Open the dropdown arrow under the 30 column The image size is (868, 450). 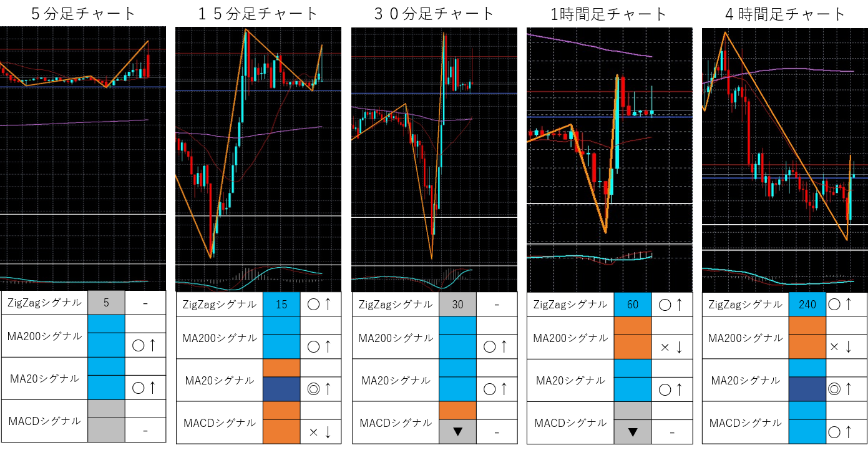click(458, 431)
